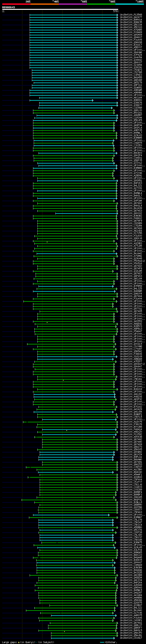Select label UniRef100_C1MIH4
This screenshot has width=146, height=644.
click(x=131, y=118)
